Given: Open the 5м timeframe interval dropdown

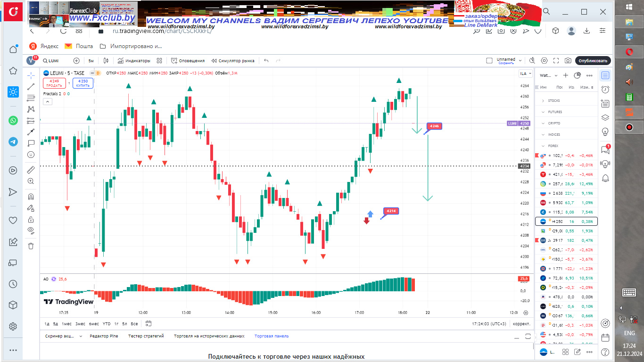Looking at the screenshot, I should (x=91, y=61).
